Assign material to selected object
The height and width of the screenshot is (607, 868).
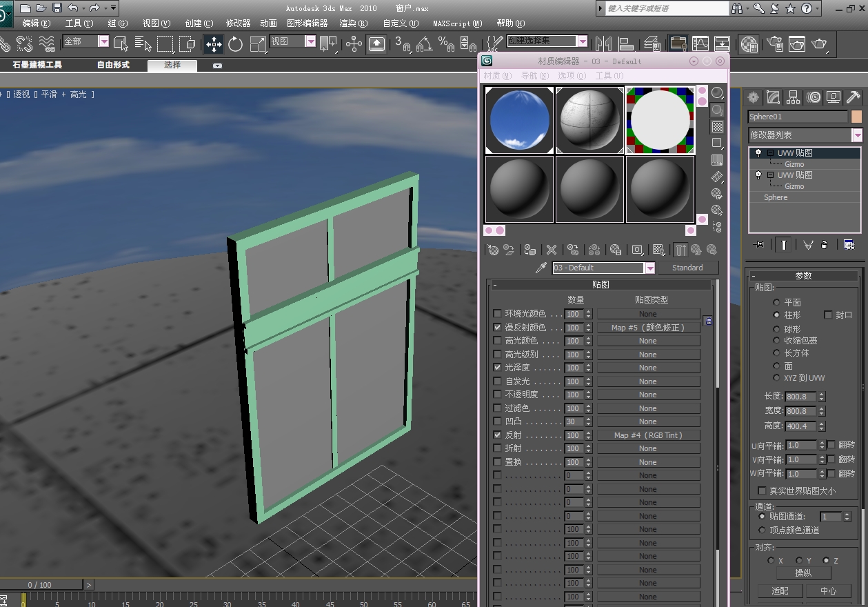coord(529,249)
